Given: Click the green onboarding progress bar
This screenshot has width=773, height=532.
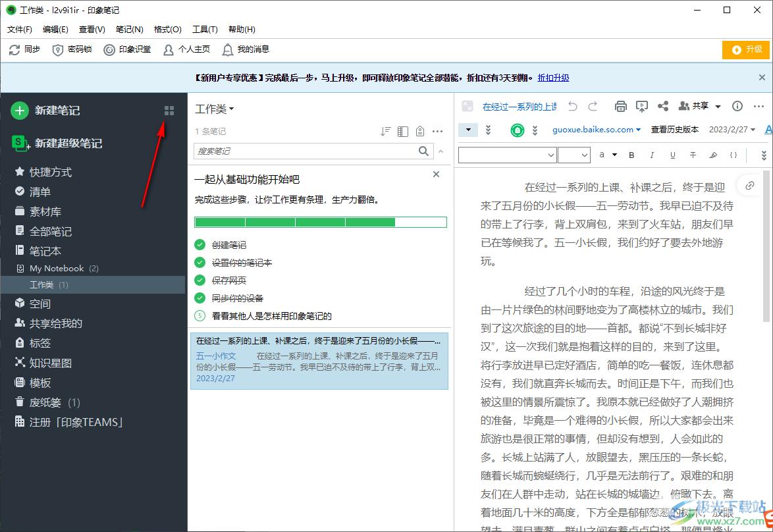Looking at the screenshot, I should tap(321, 223).
